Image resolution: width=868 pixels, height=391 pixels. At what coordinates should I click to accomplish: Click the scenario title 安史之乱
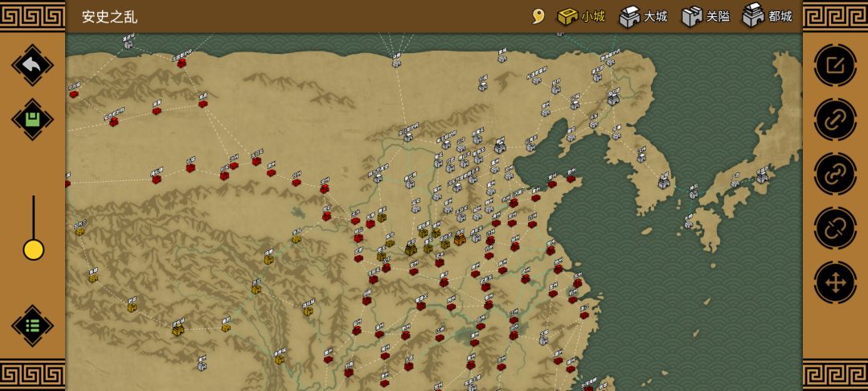(x=109, y=17)
